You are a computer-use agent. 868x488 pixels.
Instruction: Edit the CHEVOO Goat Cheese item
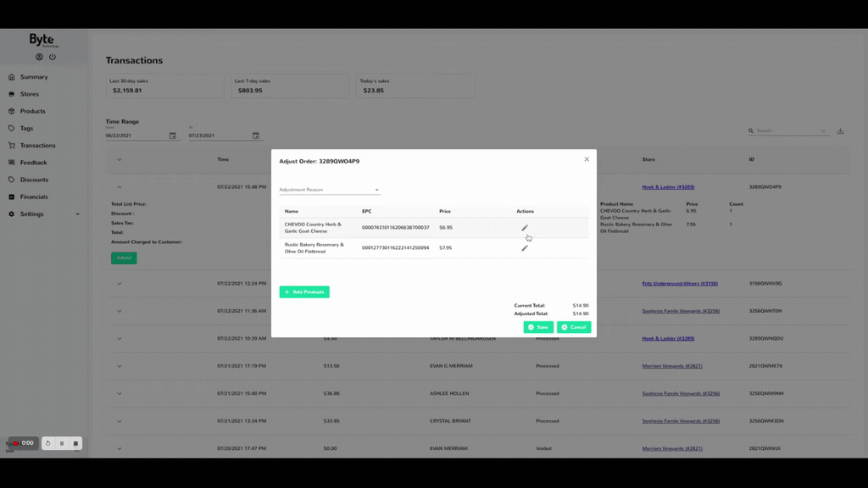[524, 227]
